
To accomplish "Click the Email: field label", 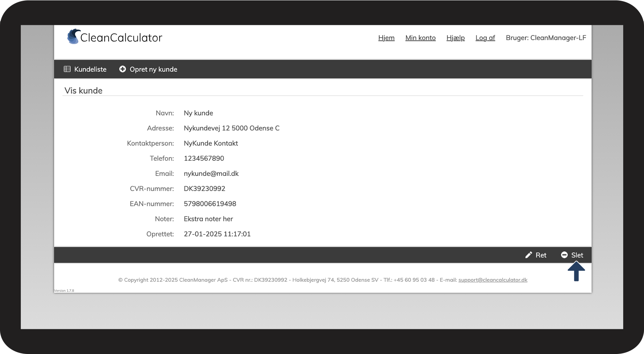I will pos(164,174).
